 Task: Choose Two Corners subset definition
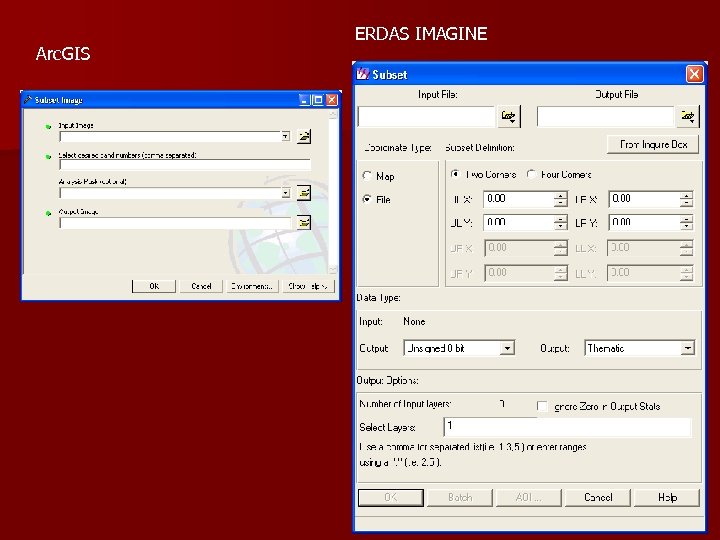pyautogui.click(x=456, y=174)
